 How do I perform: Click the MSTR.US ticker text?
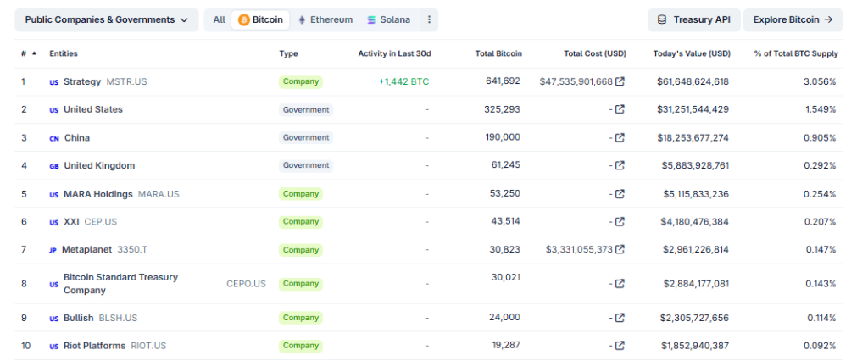click(x=127, y=81)
